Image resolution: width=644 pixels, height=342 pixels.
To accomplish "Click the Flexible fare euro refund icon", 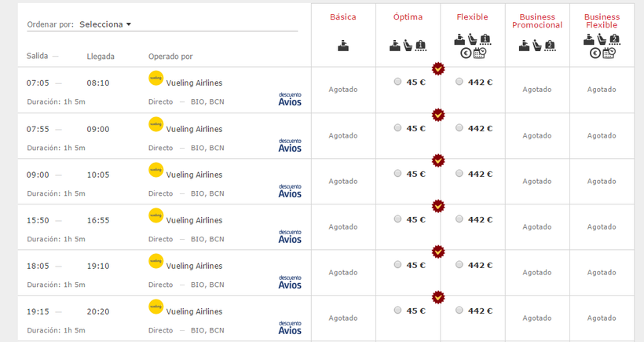I will click(465, 53).
